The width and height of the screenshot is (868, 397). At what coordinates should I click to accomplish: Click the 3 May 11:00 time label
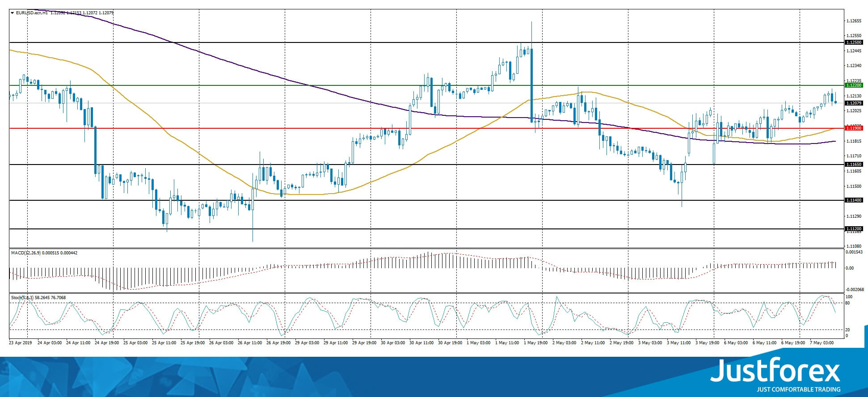(x=678, y=343)
